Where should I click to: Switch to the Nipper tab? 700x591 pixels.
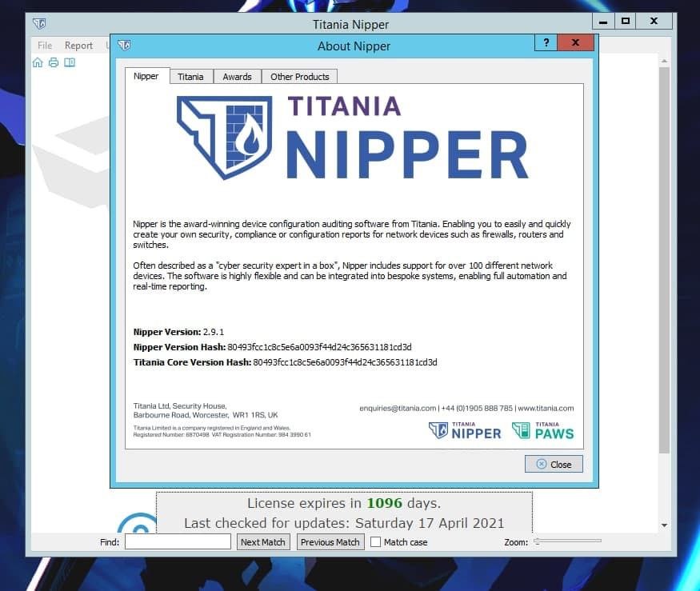pyautogui.click(x=146, y=76)
